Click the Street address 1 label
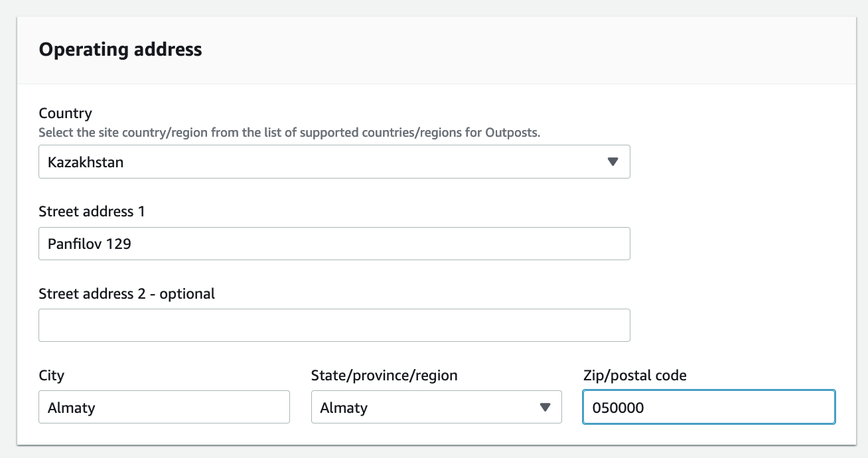Screen dimensions: 868x458 coord(92,212)
